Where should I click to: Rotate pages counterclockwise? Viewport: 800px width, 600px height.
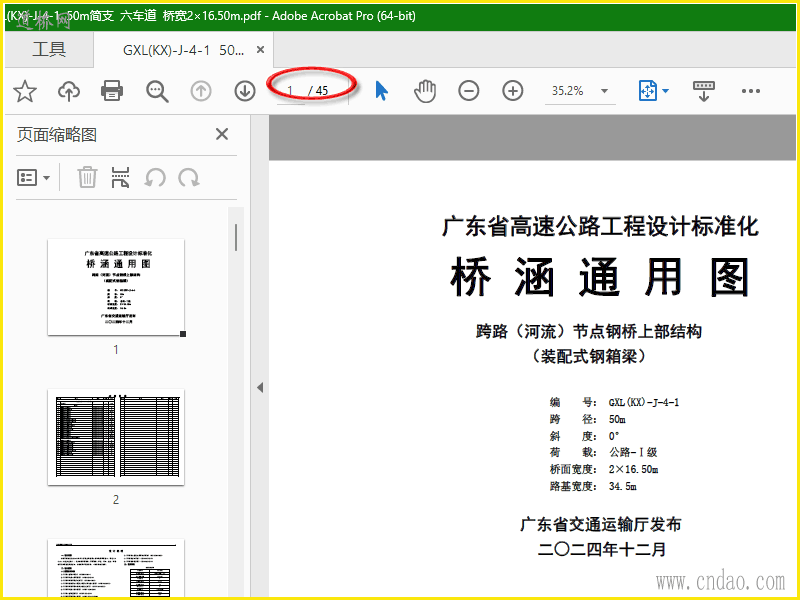[155, 178]
